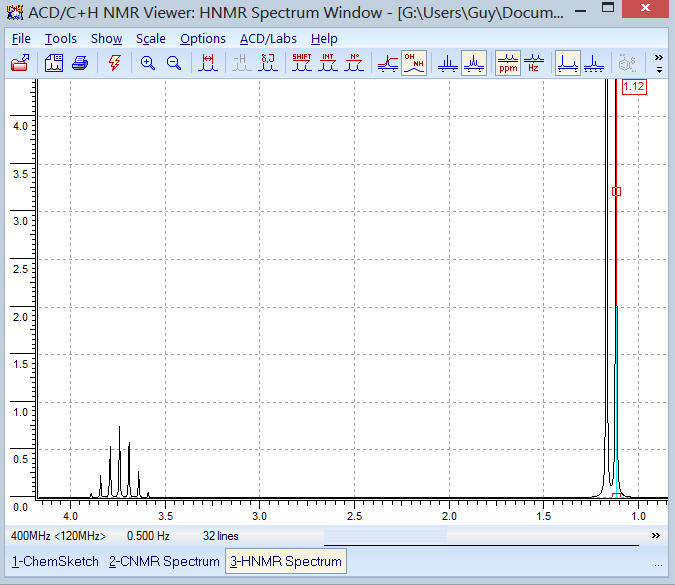Show shifts and coupling constants (δ,J) icon
This screenshot has height=585, width=675.
[x=268, y=63]
